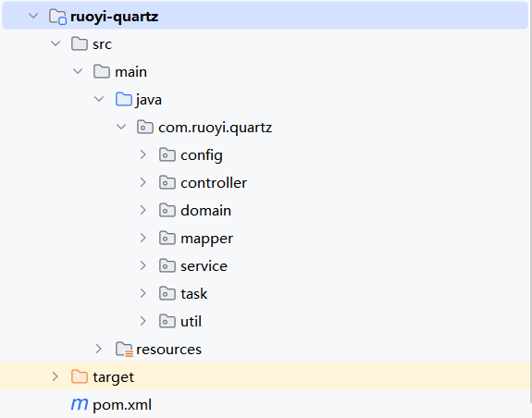Select the java label
532x418 pixels.
(149, 100)
